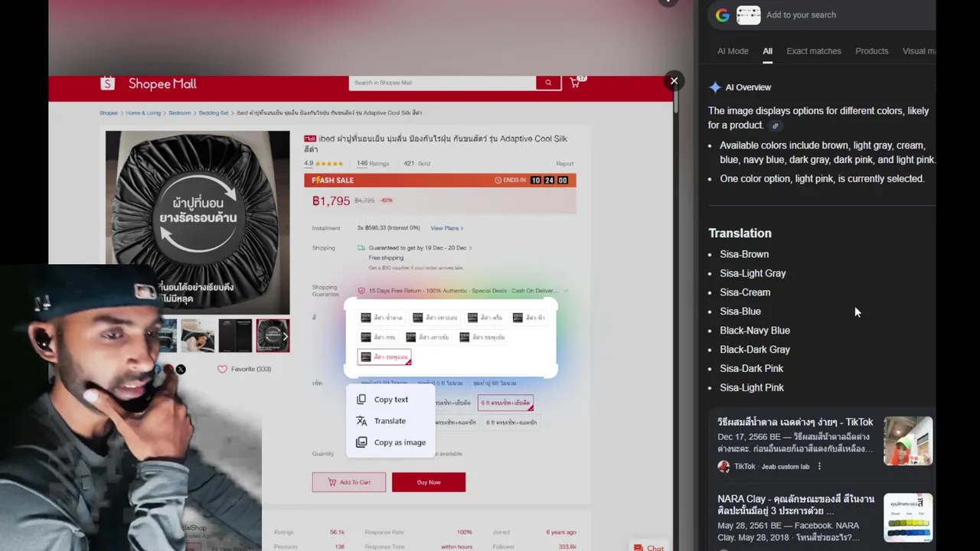Open the shopping cart icon with badge 17

[x=576, y=82]
